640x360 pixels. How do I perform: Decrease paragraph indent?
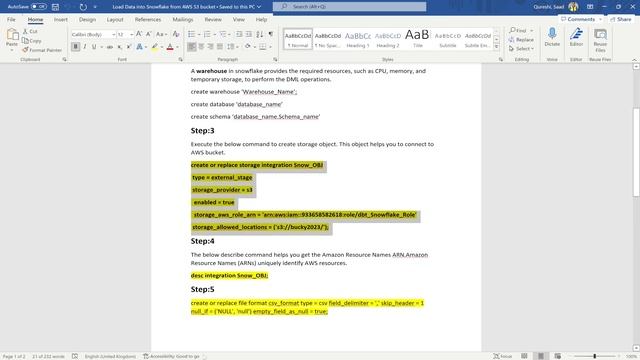(x=239, y=34)
